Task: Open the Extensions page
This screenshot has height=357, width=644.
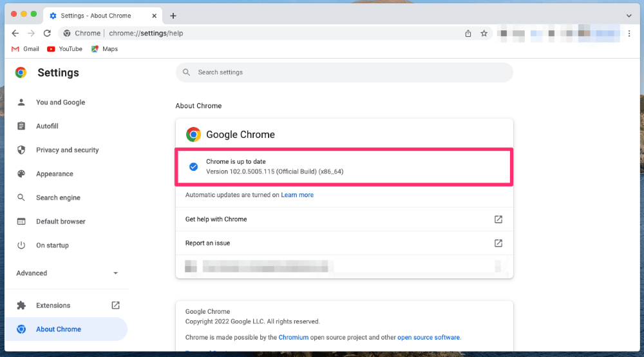Action: [53, 305]
